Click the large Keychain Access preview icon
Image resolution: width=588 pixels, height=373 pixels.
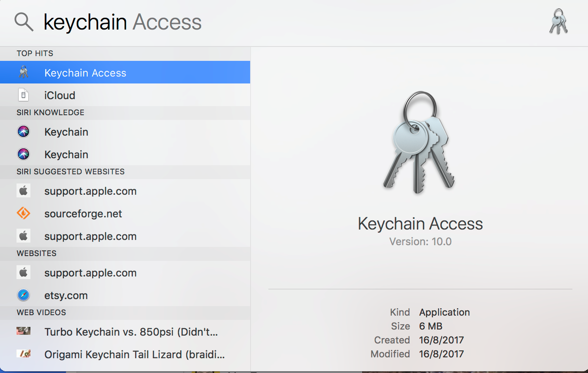(419, 143)
